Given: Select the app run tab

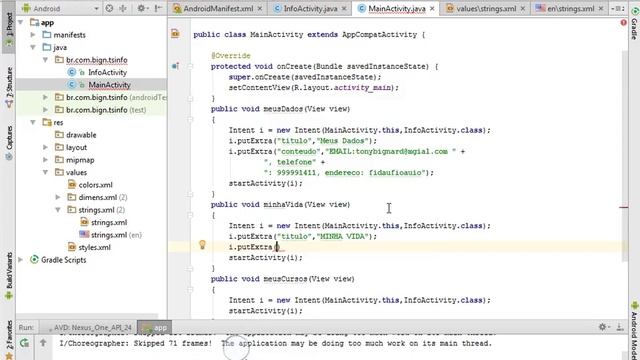Looking at the screenshot, I should point(155,327).
